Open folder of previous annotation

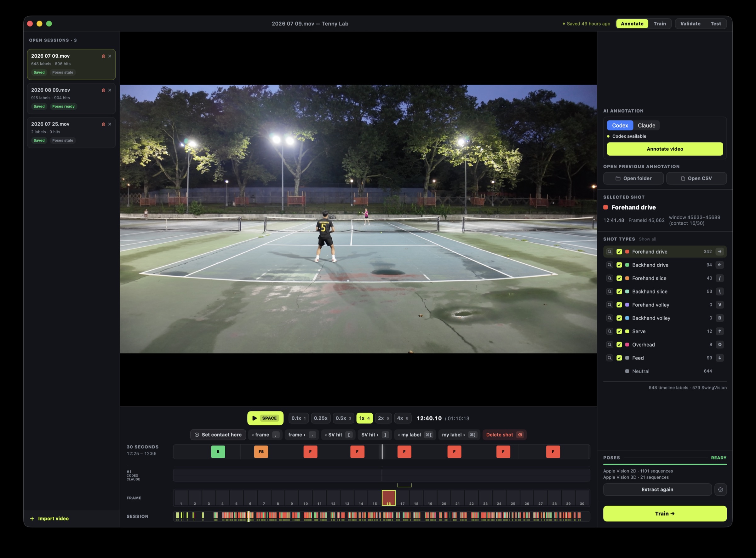(633, 178)
